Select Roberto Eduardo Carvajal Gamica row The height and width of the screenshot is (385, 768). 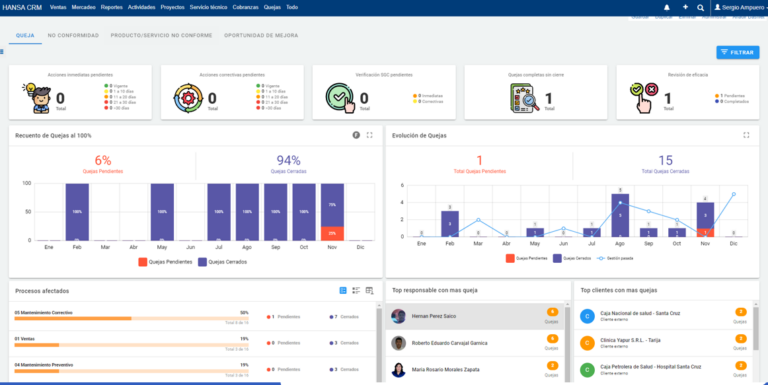coord(475,343)
